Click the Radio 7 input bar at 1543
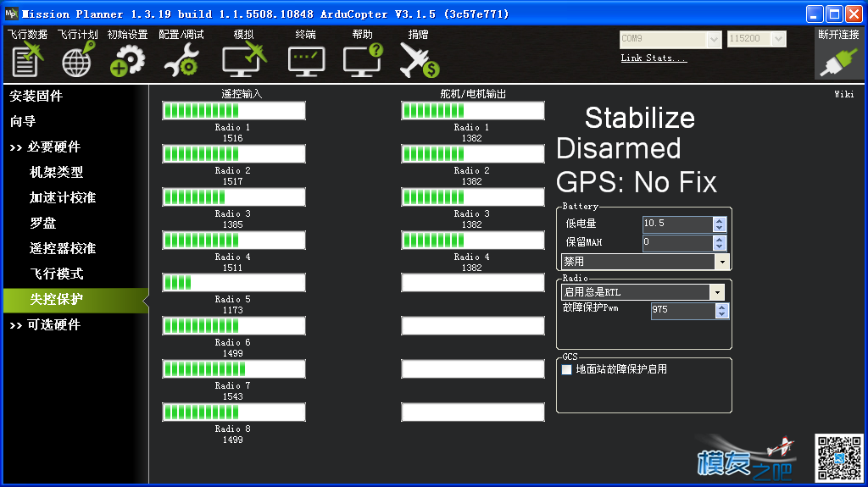The height and width of the screenshot is (487, 868). [x=234, y=369]
